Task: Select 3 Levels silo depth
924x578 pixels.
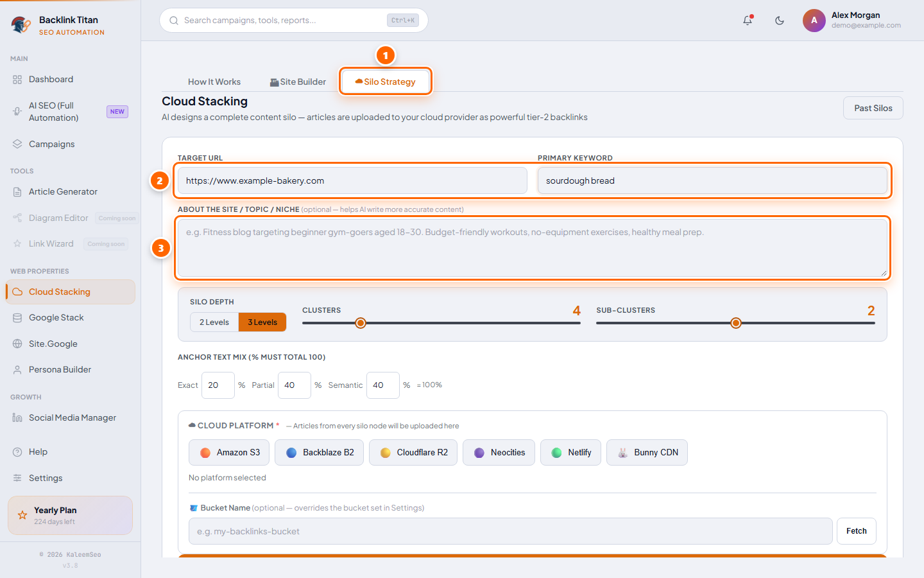Action: pyautogui.click(x=262, y=322)
